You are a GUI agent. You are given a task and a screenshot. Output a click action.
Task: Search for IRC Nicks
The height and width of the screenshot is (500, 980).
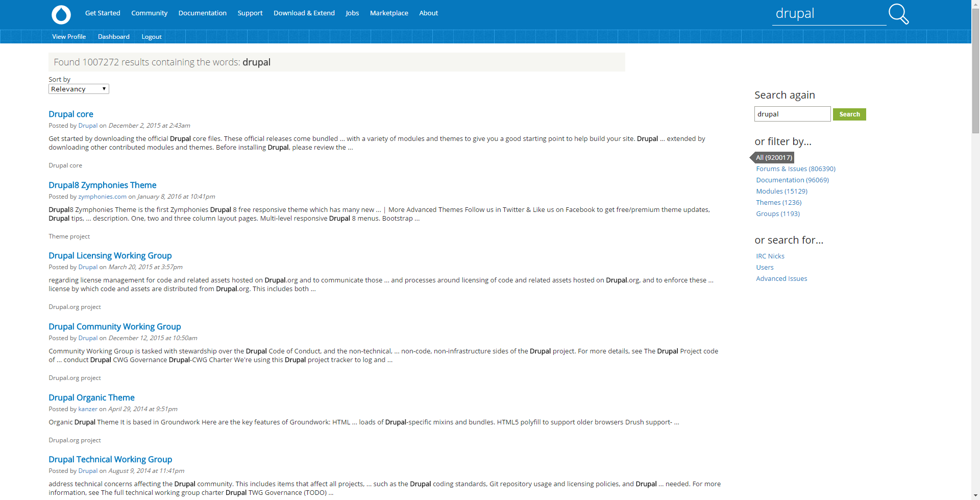tap(770, 256)
